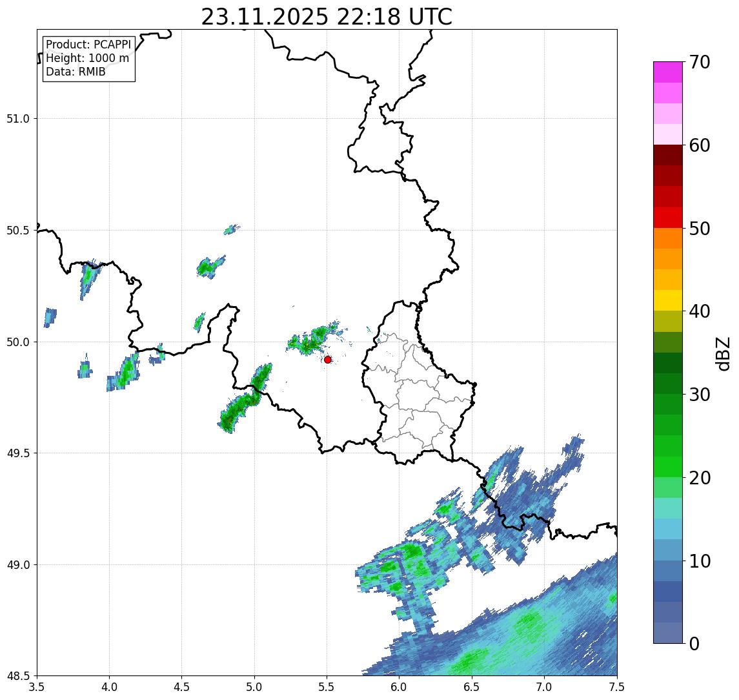Pick the bright yellow colorbar segment just above 40

[x=668, y=300]
